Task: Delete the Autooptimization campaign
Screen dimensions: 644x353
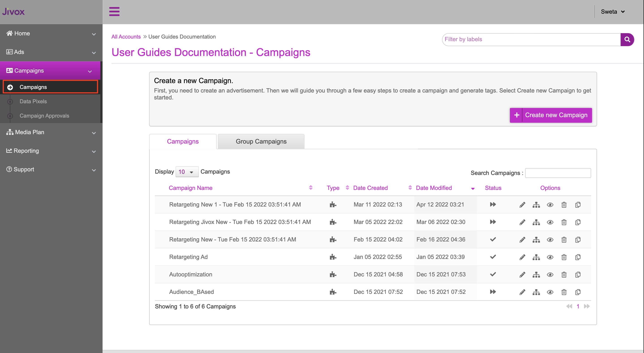Action: 564,275
